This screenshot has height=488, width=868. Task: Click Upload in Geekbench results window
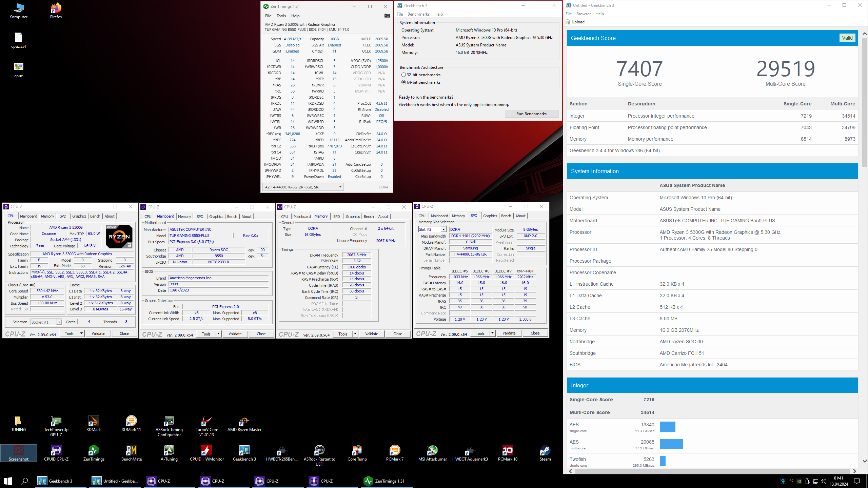575,22
